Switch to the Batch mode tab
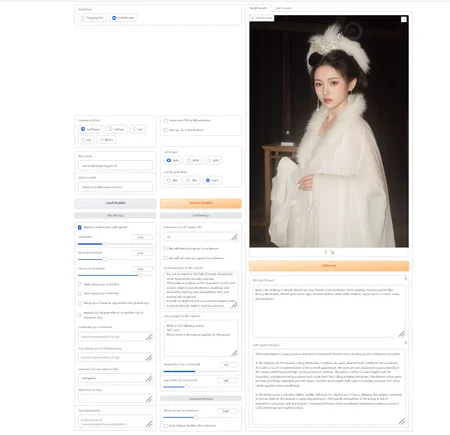This screenshot has height=435, width=450. point(283,8)
